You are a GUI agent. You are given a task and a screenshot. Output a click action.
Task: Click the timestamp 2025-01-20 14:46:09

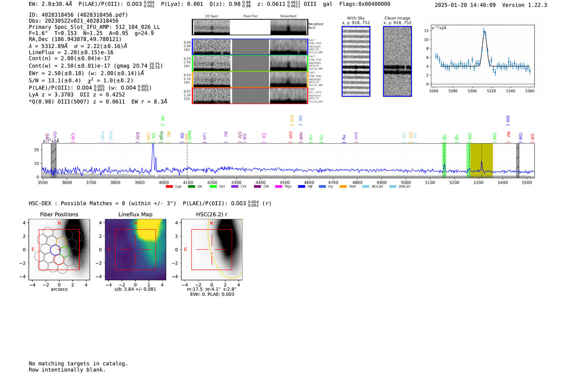465,5
